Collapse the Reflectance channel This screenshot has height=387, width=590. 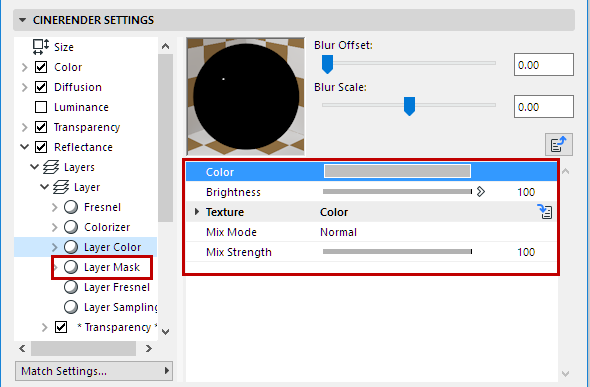click(x=25, y=147)
